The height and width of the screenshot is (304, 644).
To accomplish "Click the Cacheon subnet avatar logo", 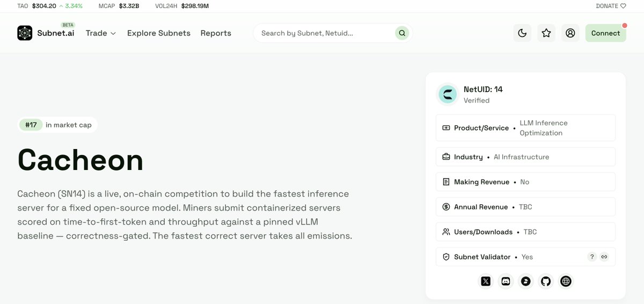I will click(448, 94).
